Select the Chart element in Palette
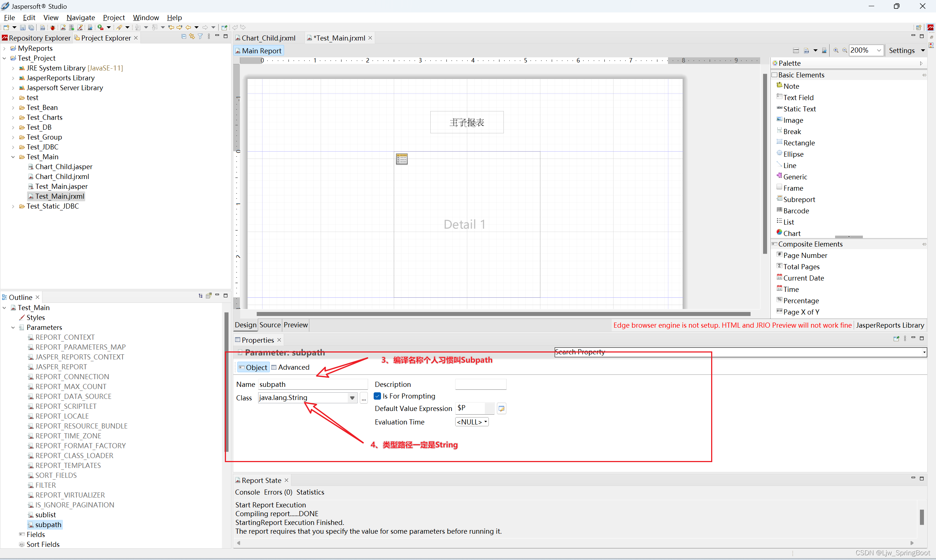The height and width of the screenshot is (560, 936). click(x=791, y=233)
